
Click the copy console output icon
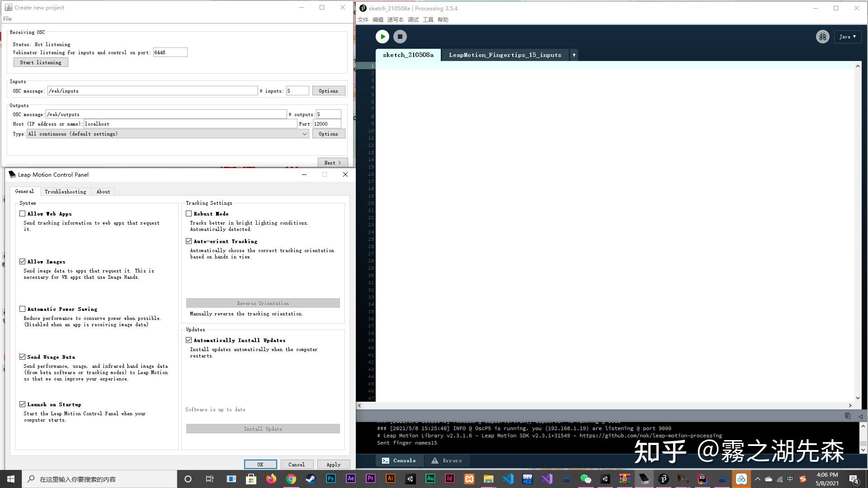tap(848, 416)
